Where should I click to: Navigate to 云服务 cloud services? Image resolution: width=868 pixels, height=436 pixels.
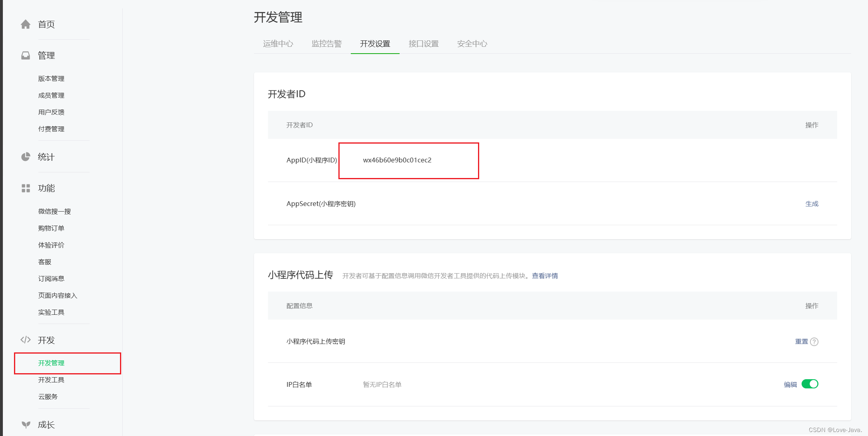click(x=48, y=396)
